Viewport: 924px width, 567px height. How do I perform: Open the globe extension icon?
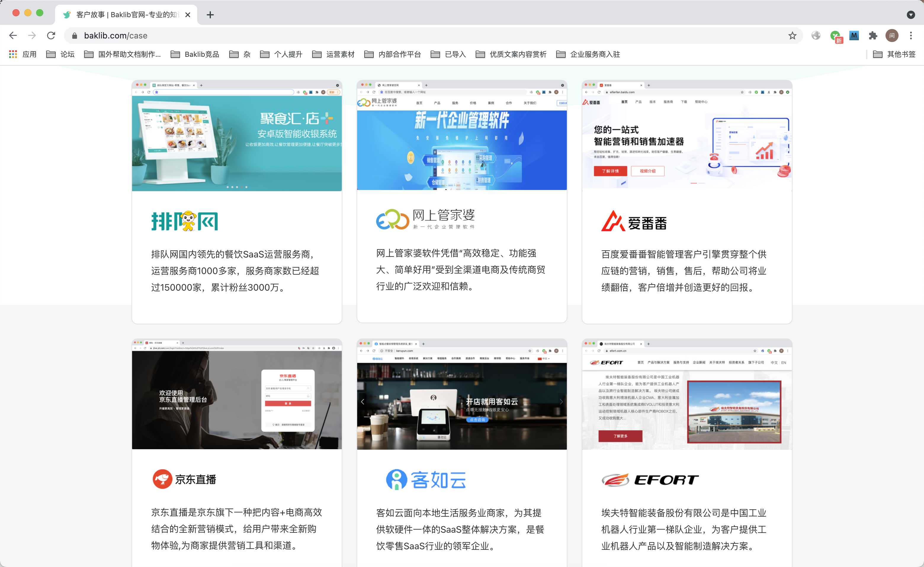coord(816,36)
